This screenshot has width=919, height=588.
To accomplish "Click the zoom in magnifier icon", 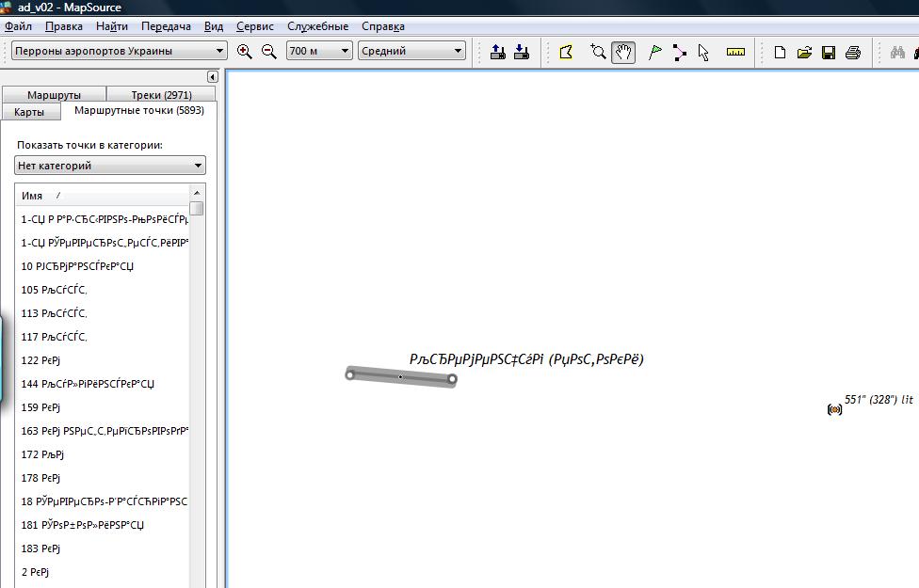I will coord(245,52).
